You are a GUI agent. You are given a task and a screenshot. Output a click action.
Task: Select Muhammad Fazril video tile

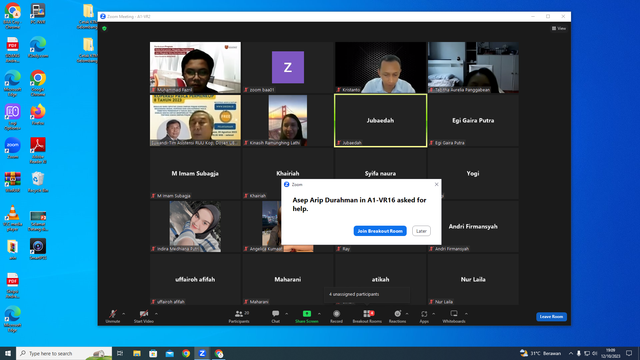pyautogui.click(x=195, y=67)
